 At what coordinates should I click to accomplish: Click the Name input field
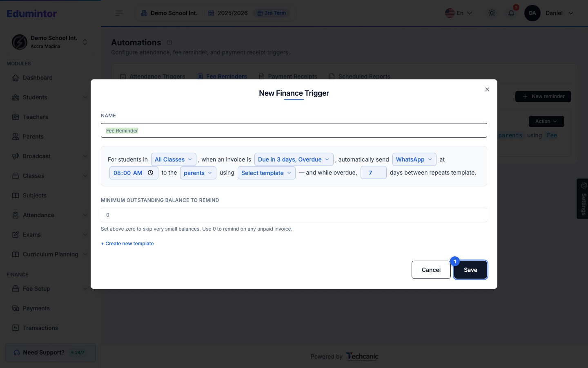(294, 130)
